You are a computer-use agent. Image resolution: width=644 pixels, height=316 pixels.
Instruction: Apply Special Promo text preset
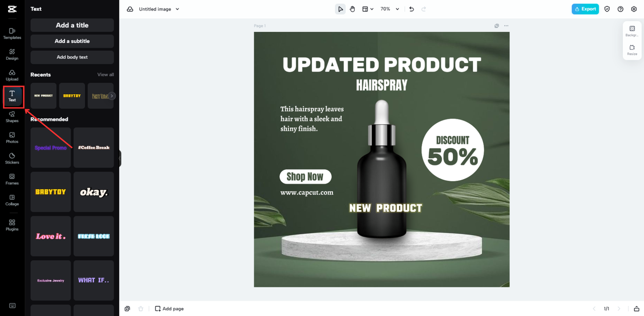[50, 147]
